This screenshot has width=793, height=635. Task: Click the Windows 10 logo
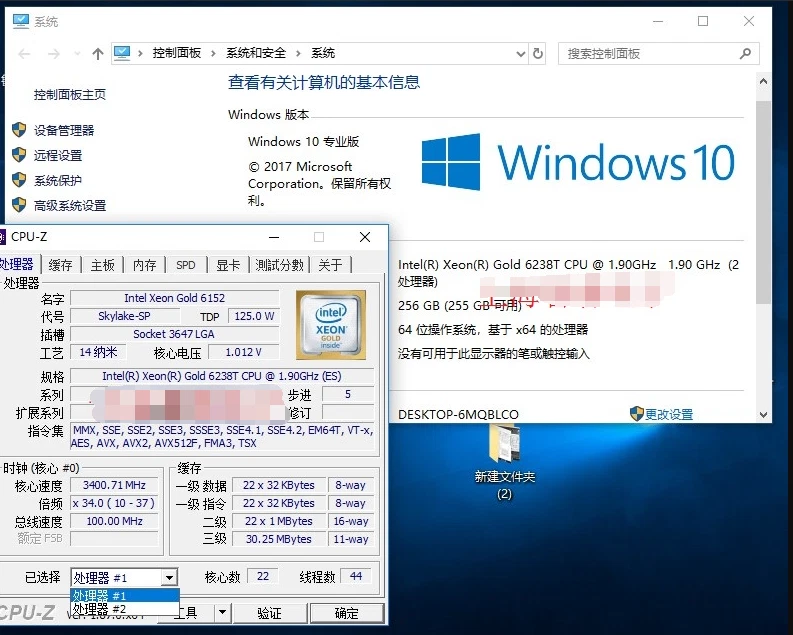[578, 162]
